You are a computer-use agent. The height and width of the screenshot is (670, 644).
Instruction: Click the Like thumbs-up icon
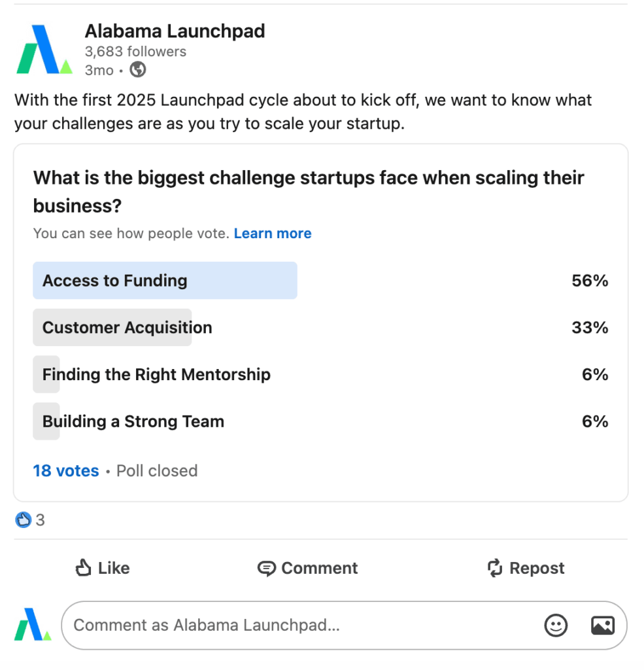pos(83,568)
